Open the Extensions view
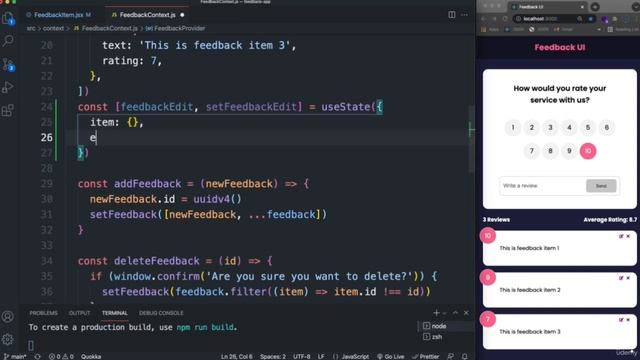Viewport: 640px width, 360px height. click(x=8, y=110)
